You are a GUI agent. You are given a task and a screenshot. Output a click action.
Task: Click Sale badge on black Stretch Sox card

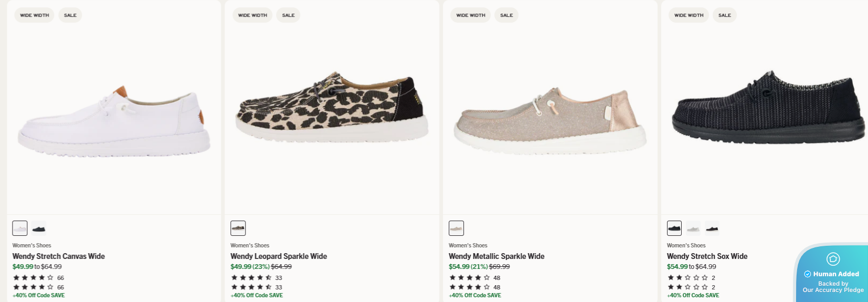[725, 15]
